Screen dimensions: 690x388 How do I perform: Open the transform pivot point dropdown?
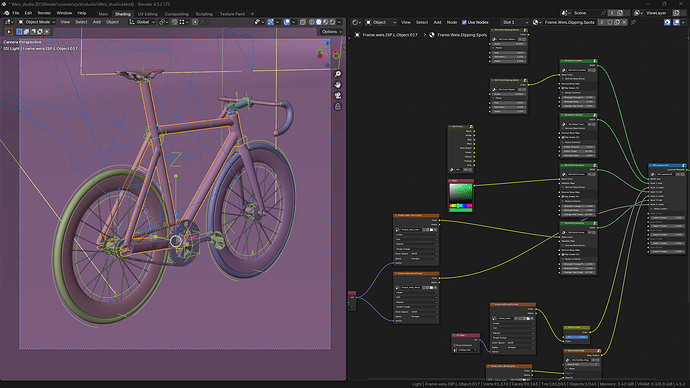pos(163,22)
